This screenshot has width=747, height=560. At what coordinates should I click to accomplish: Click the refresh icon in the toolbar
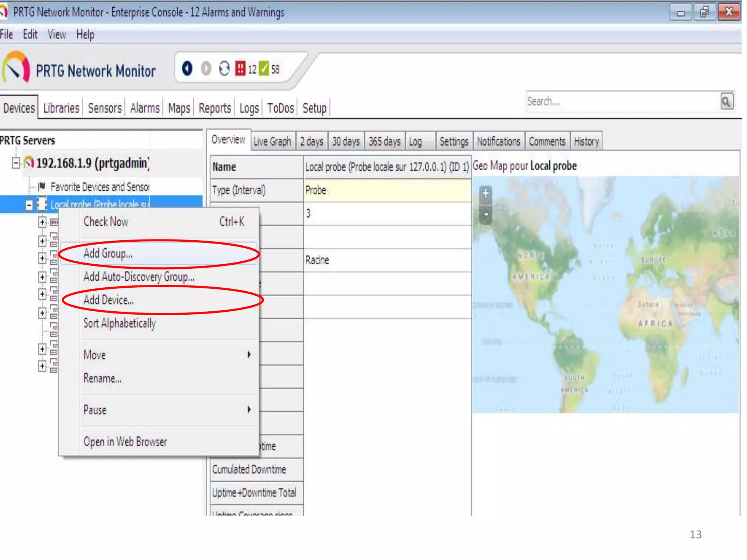224,68
